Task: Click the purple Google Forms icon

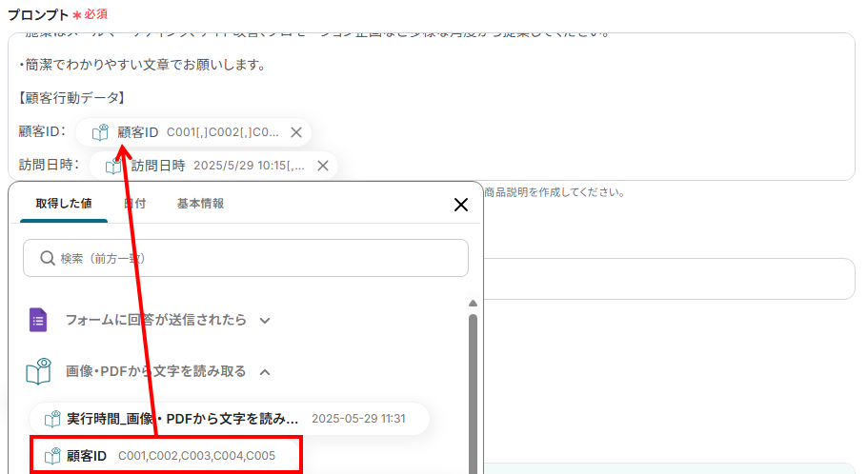Action: coord(38,320)
